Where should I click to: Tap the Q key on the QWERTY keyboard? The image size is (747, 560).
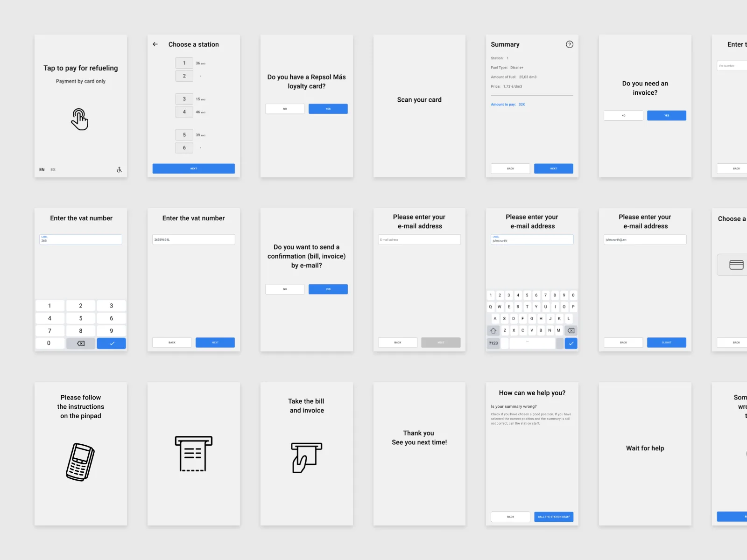[491, 307]
